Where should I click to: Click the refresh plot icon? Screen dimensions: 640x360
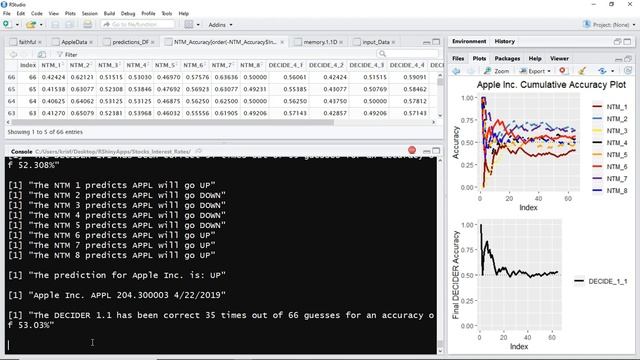628,71
